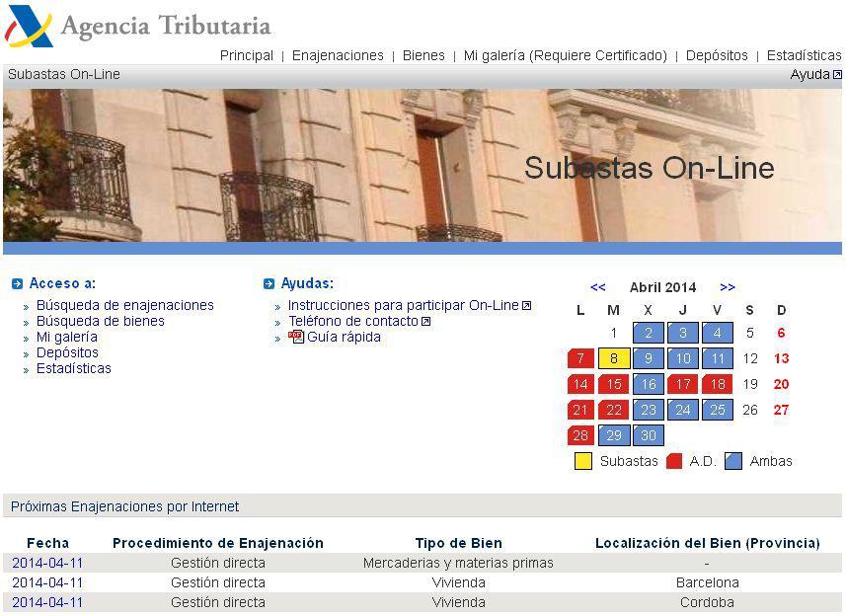Select Mi galería (Requiere Certificado) menu

[565, 55]
